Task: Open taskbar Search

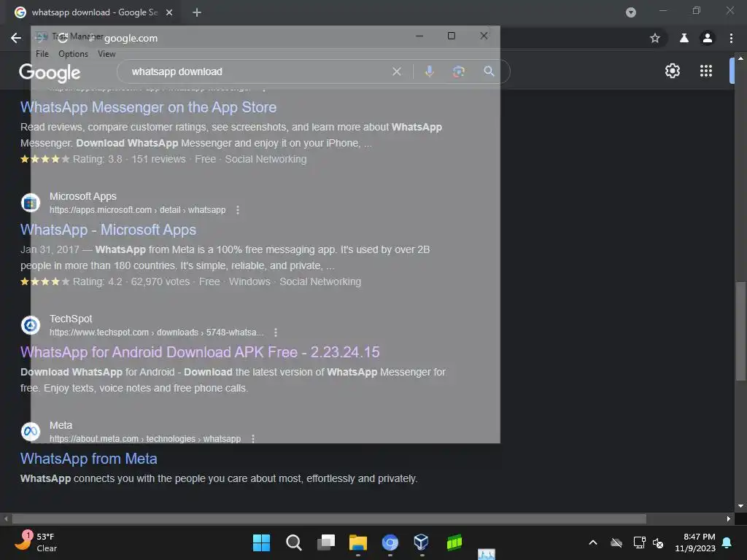Action: coord(293,542)
